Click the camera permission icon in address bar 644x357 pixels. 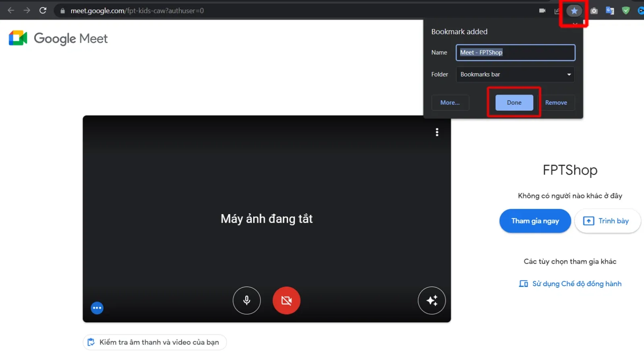[x=542, y=11]
